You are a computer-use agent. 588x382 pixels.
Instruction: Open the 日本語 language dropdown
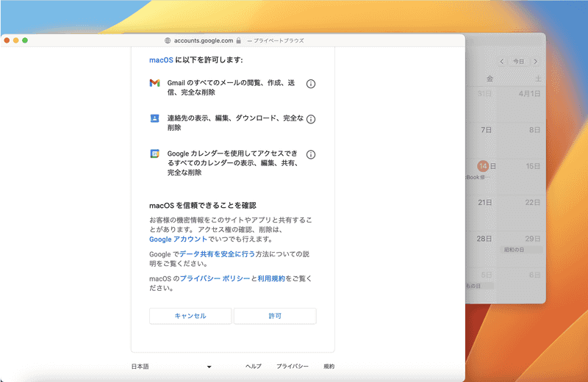[171, 367]
